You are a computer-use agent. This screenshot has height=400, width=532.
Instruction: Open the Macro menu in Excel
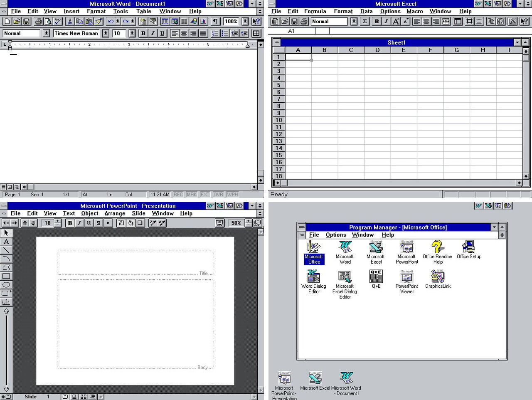click(x=414, y=12)
